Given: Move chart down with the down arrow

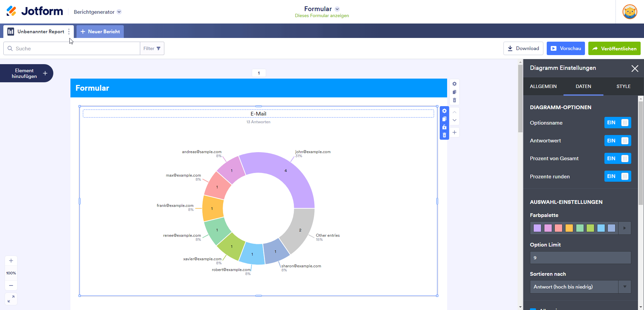Looking at the screenshot, I should click(454, 120).
